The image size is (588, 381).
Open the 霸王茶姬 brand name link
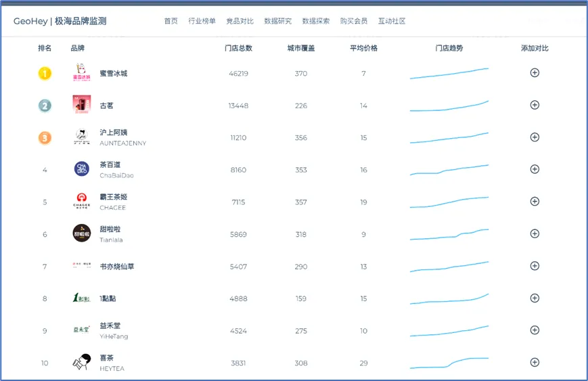click(114, 197)
